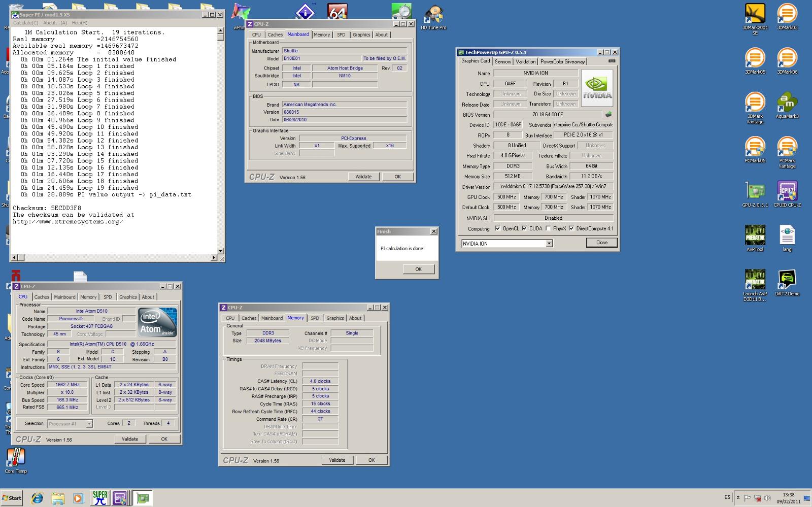
Task: Open the PCMark Vantage desktop icon
Action: 787,152
